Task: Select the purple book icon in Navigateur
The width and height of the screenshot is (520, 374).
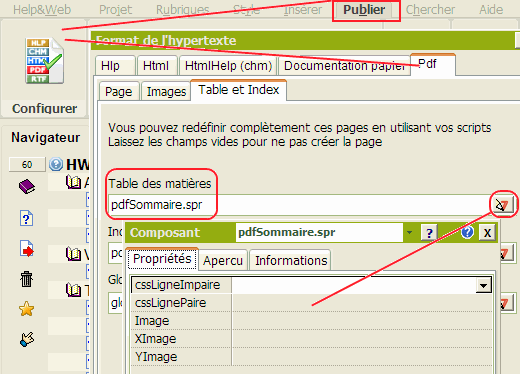Action: coord(27,186)
